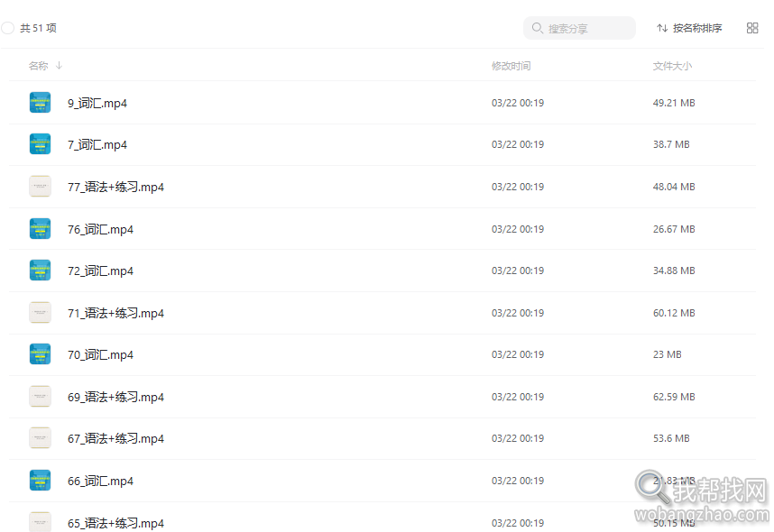Click the beige thumbnail of 77_语法+练习.mp4
This screenshot has width=774, height=532.
point(40,187)
